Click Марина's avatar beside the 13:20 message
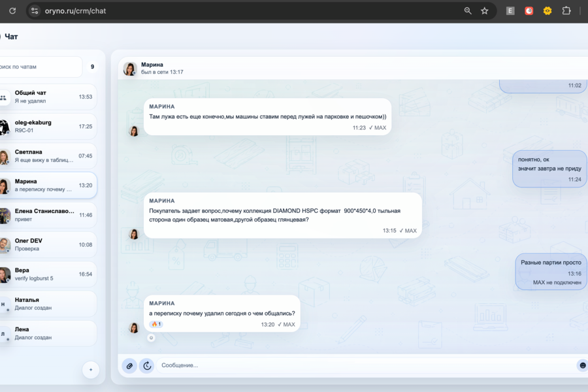 [134, 327]
